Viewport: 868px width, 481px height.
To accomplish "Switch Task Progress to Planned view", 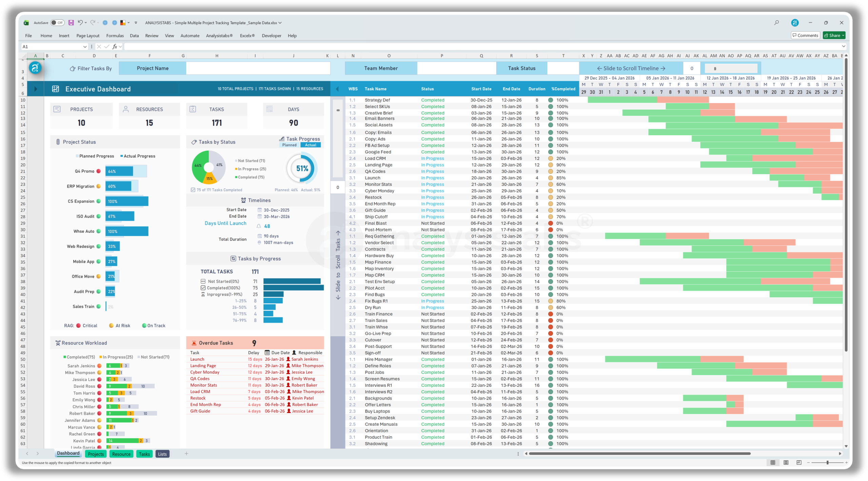I will tap(289, 145).
